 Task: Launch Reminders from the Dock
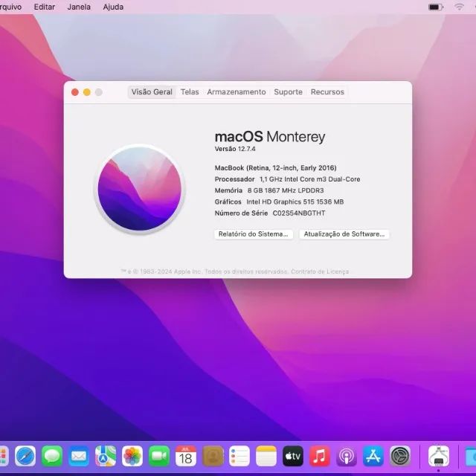click(239, 456)
